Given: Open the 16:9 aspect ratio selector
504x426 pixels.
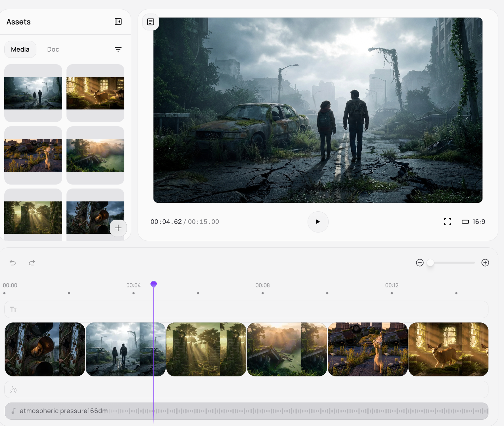Looking at the screenshot, I should coord(473,222).
